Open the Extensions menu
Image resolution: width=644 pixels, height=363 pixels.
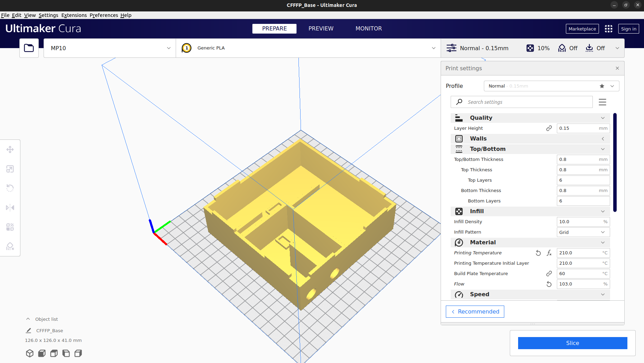[74, 15]
